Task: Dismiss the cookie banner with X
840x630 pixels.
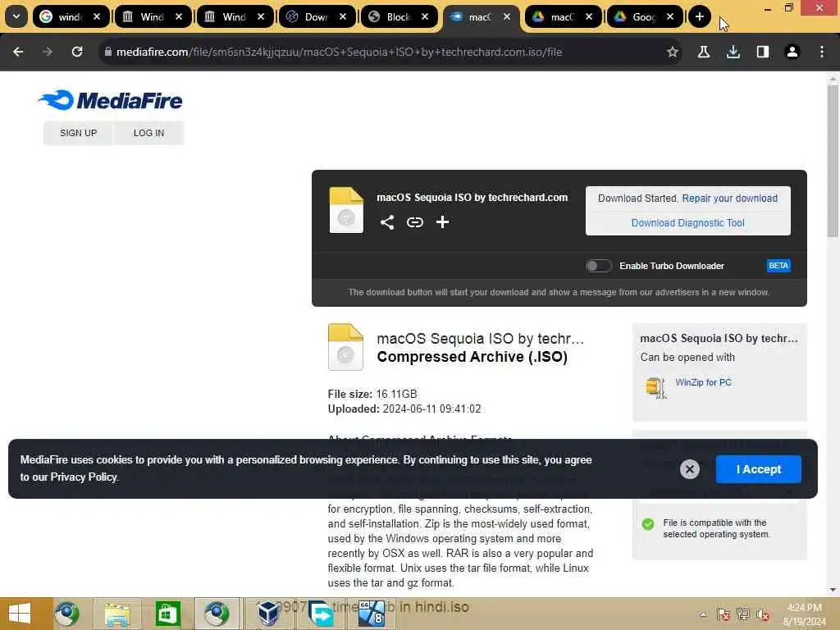Action: tap(689, 469)
